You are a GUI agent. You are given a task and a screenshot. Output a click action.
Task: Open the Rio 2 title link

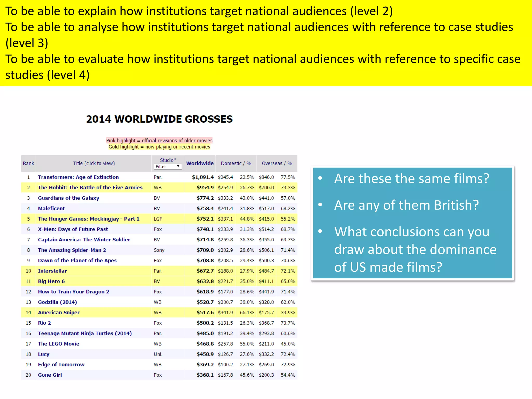tap(44, 323)
